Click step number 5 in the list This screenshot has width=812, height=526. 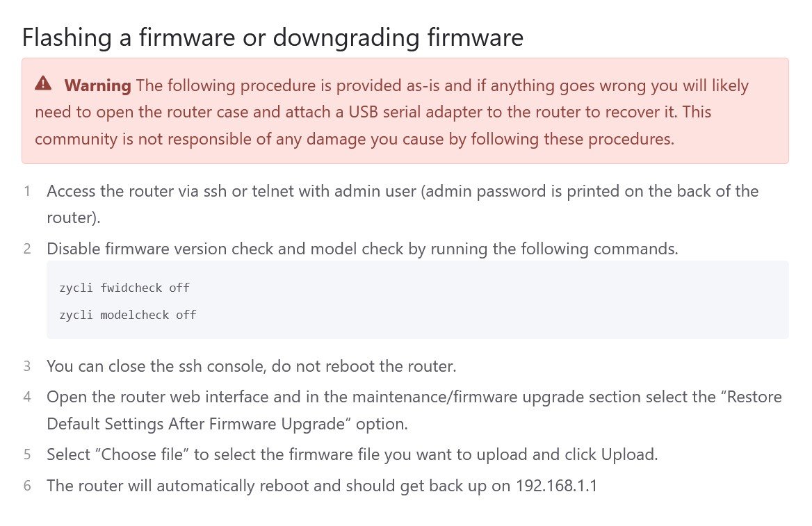[x=27, y=455]
